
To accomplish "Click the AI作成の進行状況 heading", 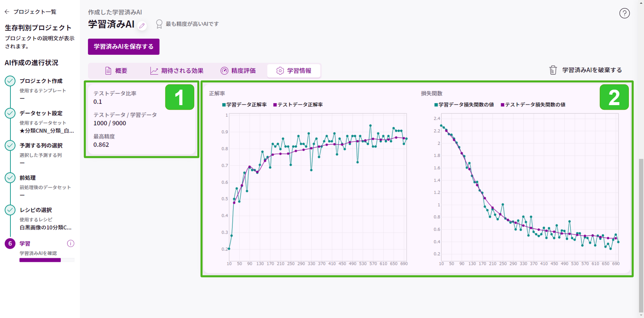I will point(31,62).
